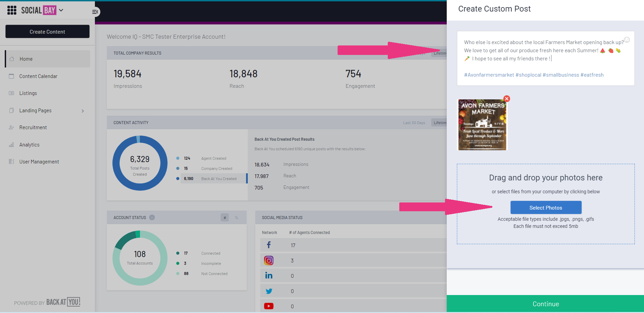Click the Landing Pages icon

pos(12,110)
